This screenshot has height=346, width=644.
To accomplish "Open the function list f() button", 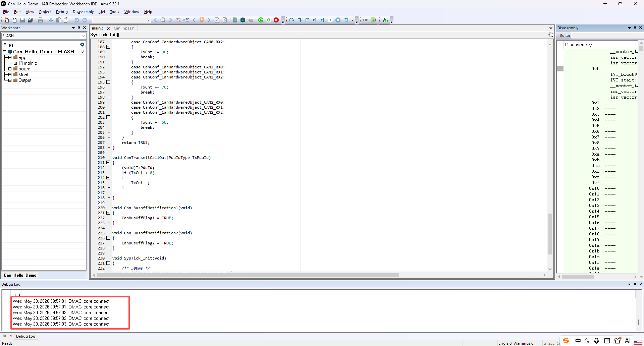I will coord(551,35).
